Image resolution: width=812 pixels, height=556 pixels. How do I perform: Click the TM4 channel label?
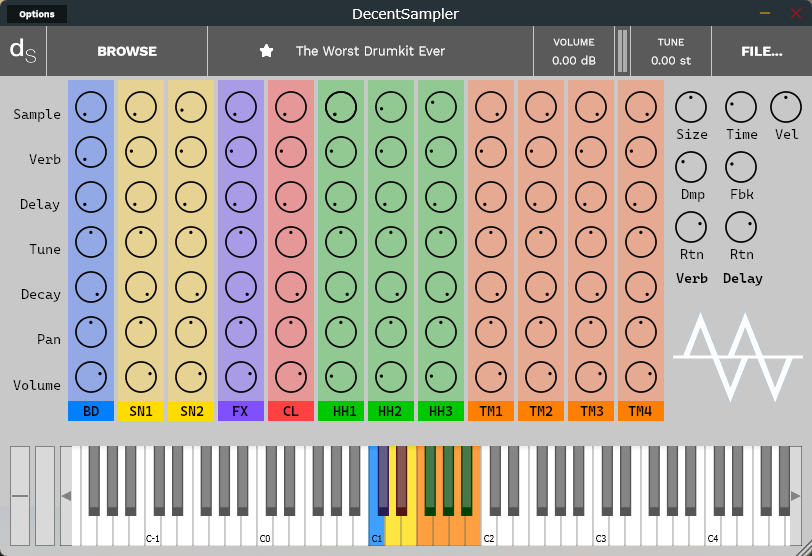[x=641, y=411]
